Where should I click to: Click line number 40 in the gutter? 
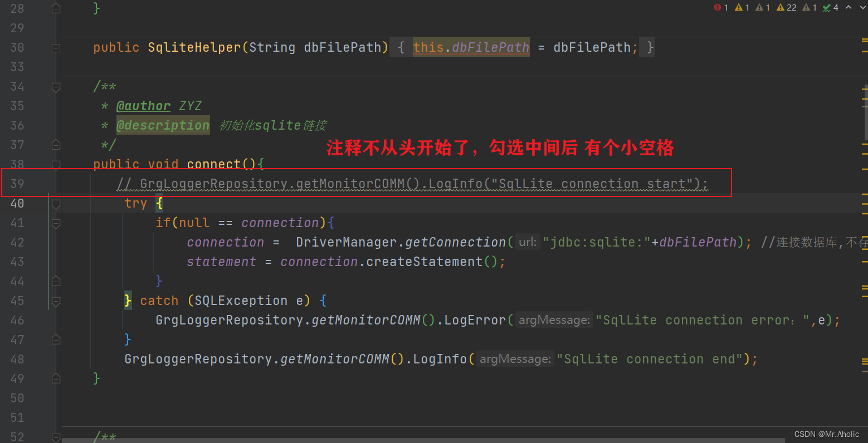(17, 203)
